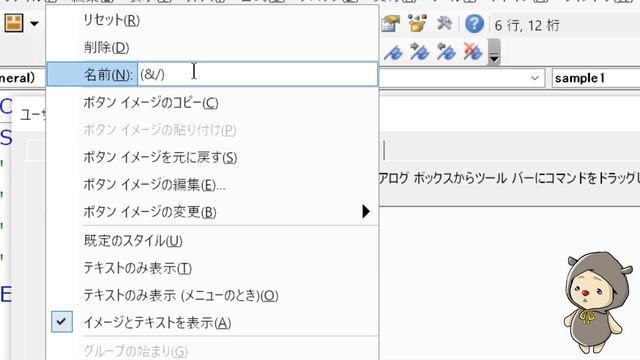This screenshot has width=640, height=360.
Task: Click the 6 行, 12 桁 position indicator
Action: click(x=527, y=25)
